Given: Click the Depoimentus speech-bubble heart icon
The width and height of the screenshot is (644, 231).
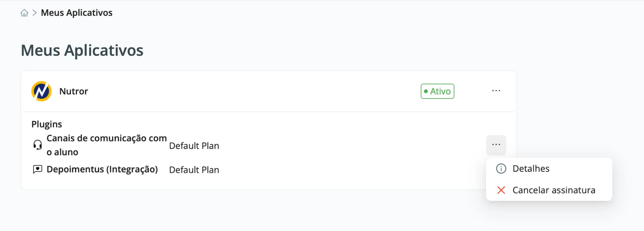Looking at the screenshot, I should [37, 170].
